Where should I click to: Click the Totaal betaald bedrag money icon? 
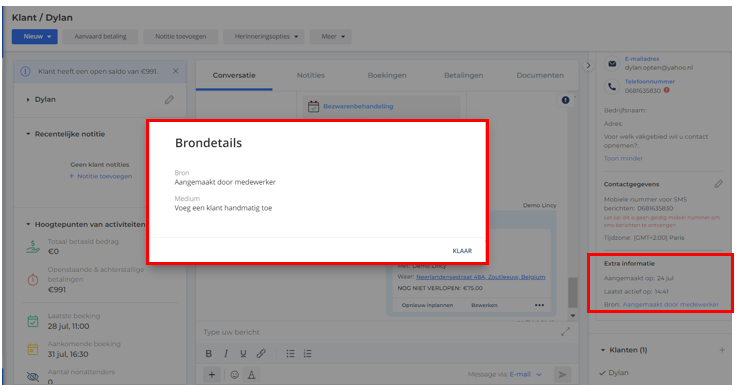pyautogui.click(x=33, y=247)
